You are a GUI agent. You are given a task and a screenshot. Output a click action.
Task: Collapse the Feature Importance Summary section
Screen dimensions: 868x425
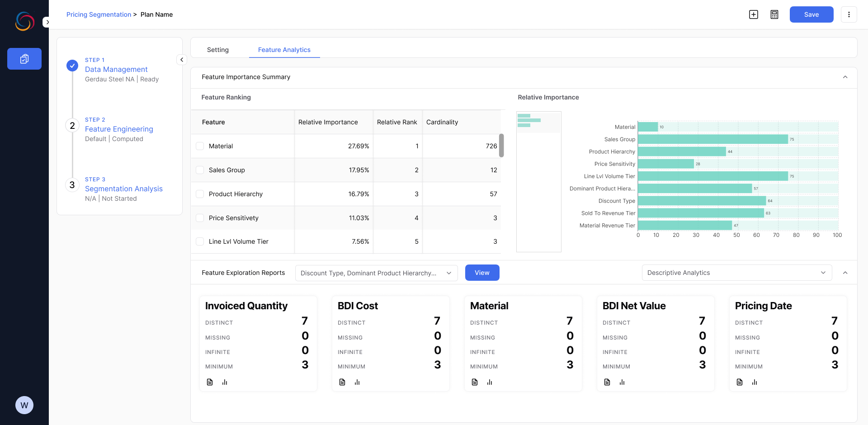(x=845, y=77)
